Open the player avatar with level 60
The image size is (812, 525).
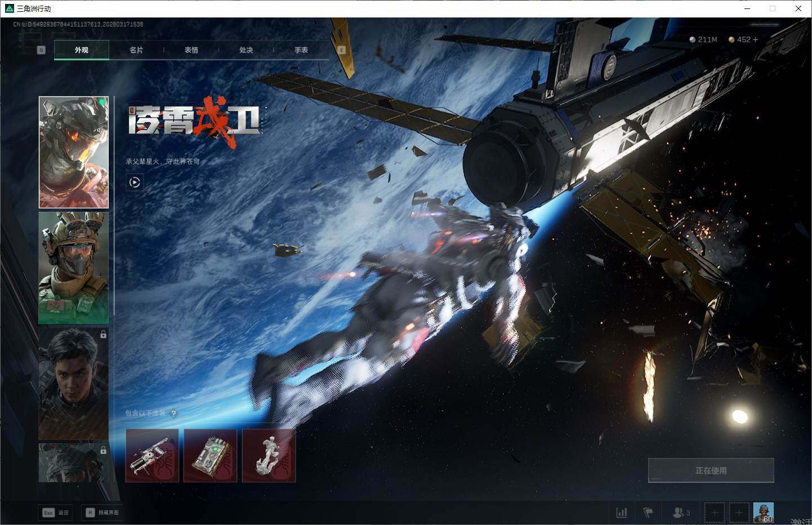coord(764,513)
